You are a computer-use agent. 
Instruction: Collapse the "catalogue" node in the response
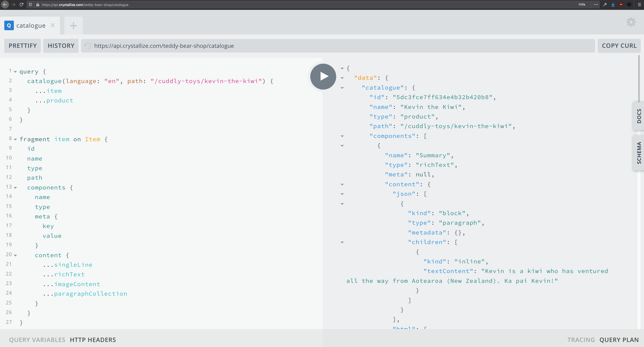pyautogui.click(x=342, y=88)
